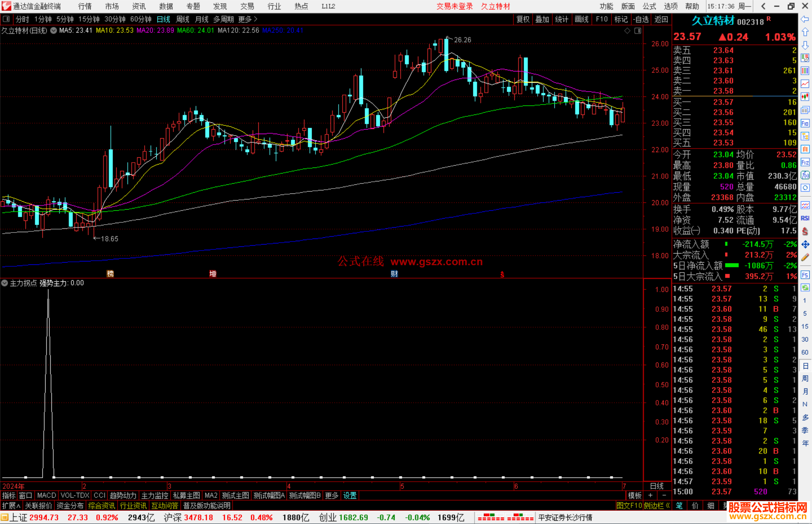Expand the 扩展 panel at bottom
This screenshot has height=524, width=812.
(x=11, y=506)
